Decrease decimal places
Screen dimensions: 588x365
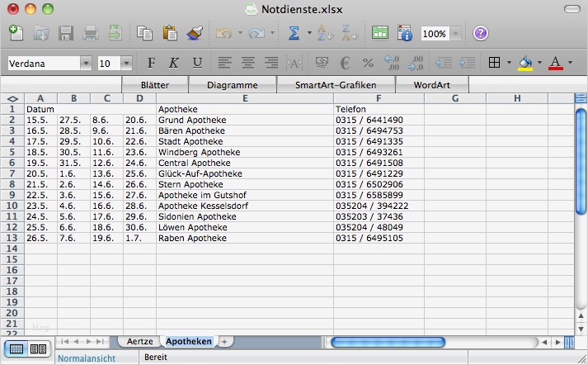[415, 63]
